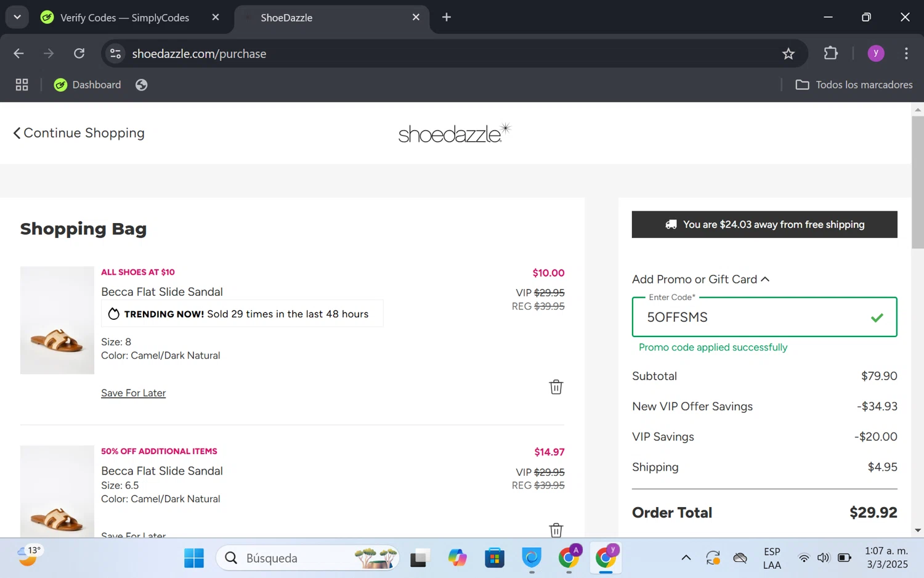Viewport: 924px width, 578px height.
Task: Open the OneDrive cloud tray icon
Action: click(x=740, y=558)
